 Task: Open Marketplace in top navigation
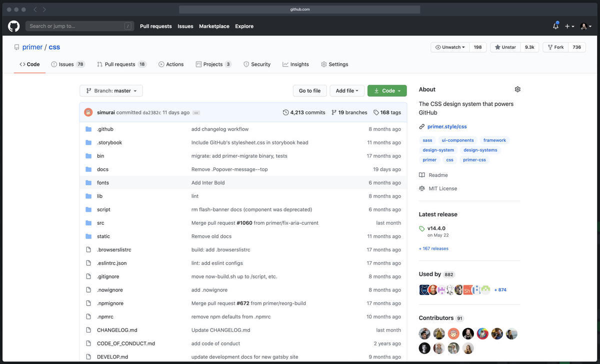pyautogui.click(x=214, y=26)
